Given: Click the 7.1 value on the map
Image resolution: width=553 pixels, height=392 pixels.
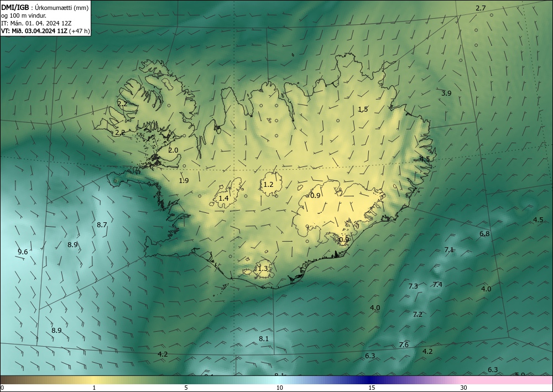Looking at the screenshot, I should [449, 250].
